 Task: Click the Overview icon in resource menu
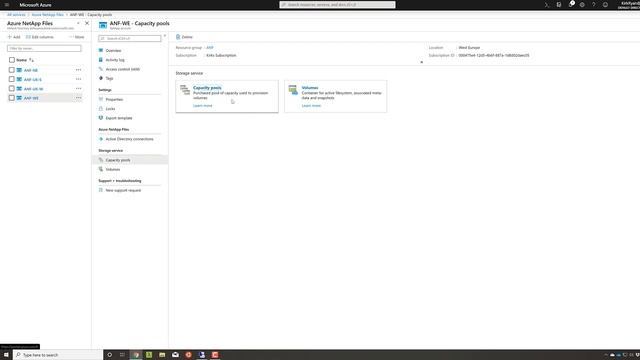point(101,50)
